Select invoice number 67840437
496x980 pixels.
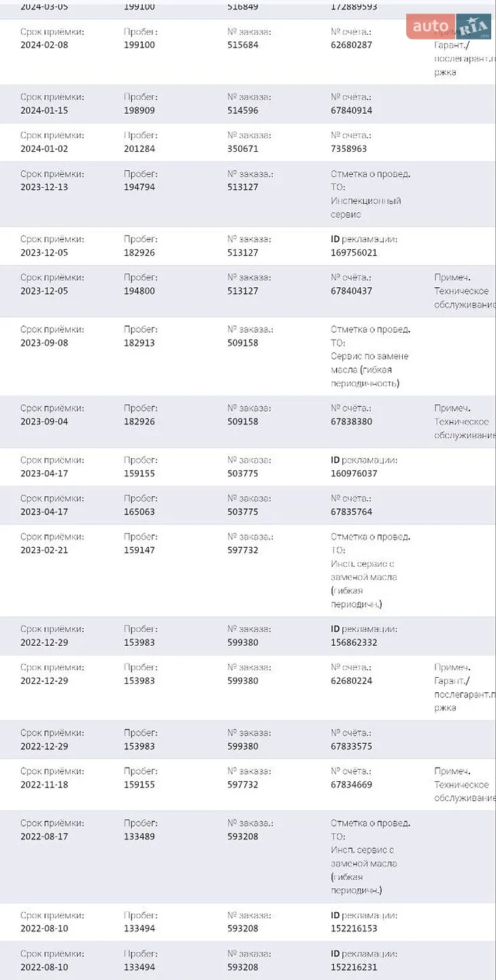click(x=351, y=291)
